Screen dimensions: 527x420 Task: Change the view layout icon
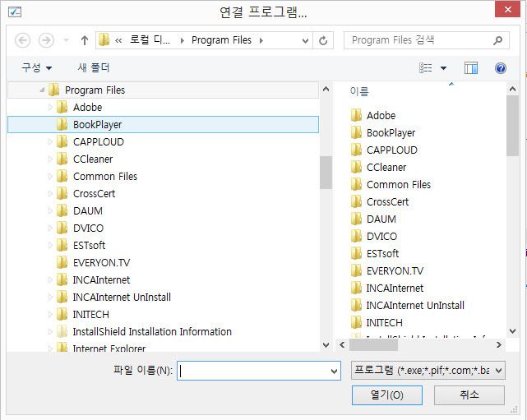[x=426, y=68]
